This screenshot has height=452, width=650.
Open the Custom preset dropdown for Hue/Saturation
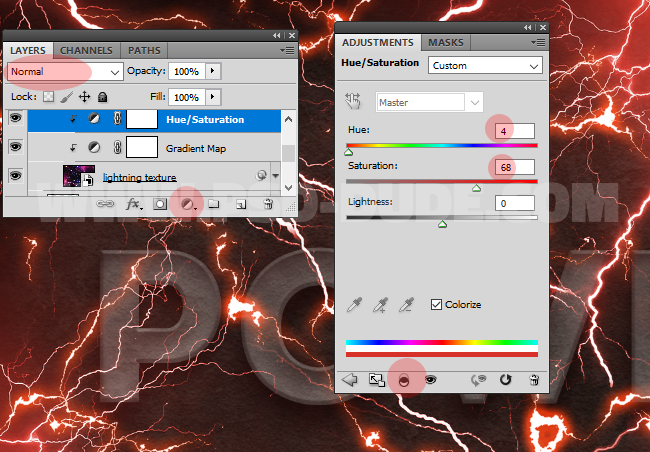483,65
